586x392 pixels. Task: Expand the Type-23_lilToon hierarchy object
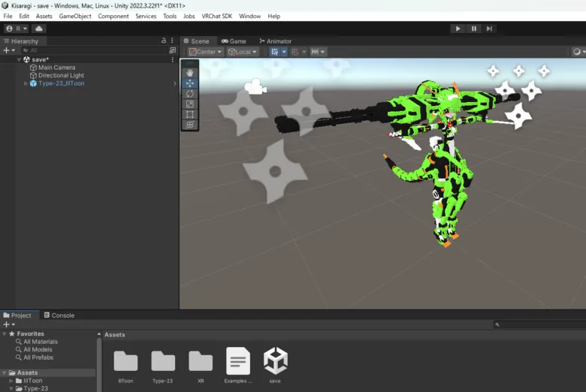click(26, 83)
